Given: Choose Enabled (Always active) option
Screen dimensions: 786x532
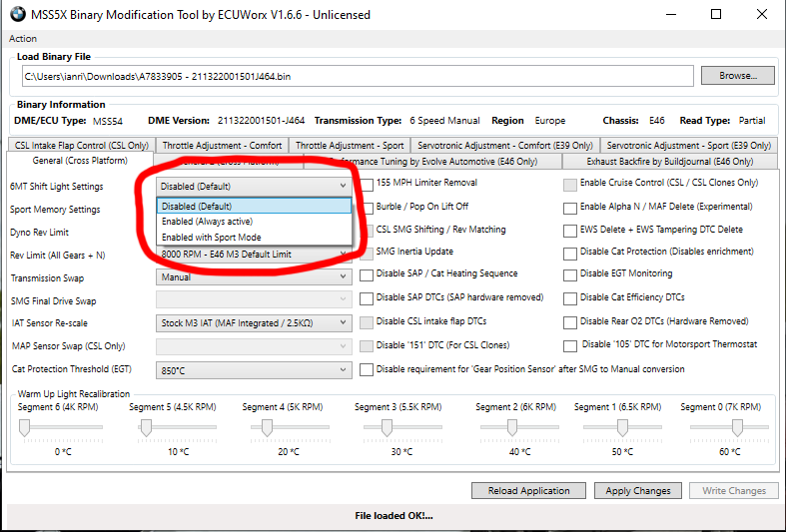Looking at the screenshot, I should [x=208, y=222].
